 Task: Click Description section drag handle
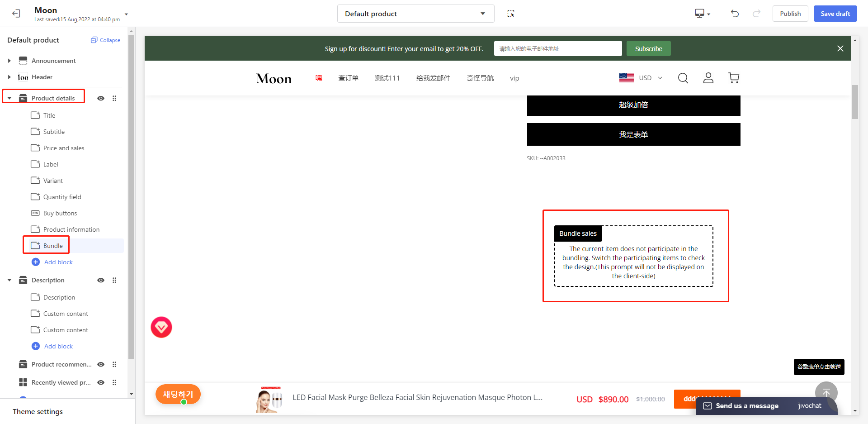point(114,280)
